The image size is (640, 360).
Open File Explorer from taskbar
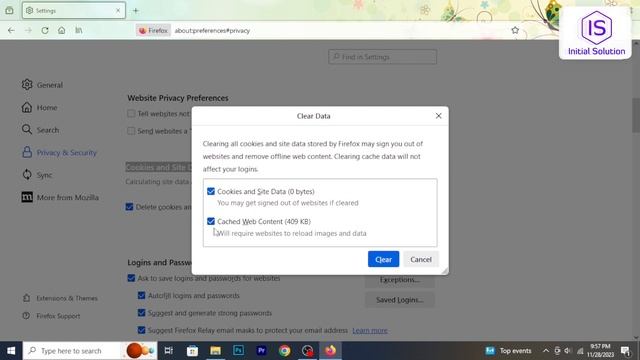(216, 351)
